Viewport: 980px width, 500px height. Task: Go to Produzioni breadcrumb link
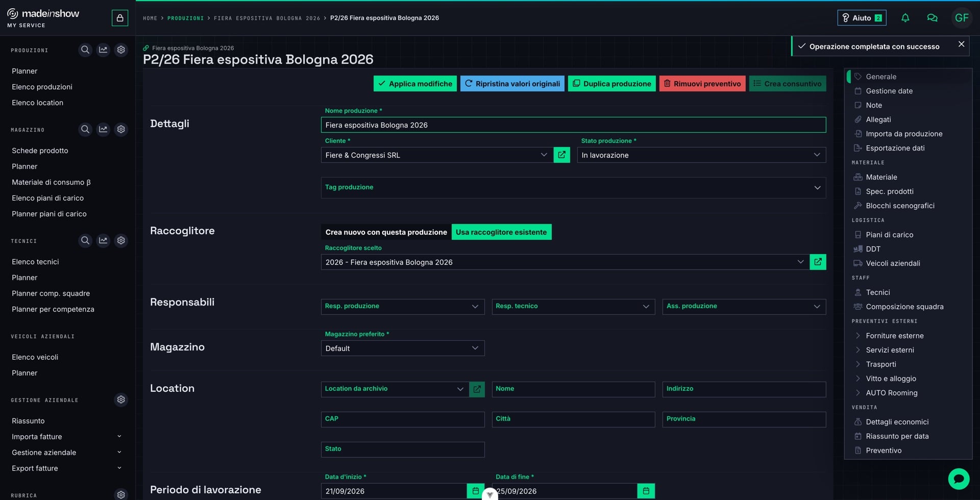pos(185,18)
